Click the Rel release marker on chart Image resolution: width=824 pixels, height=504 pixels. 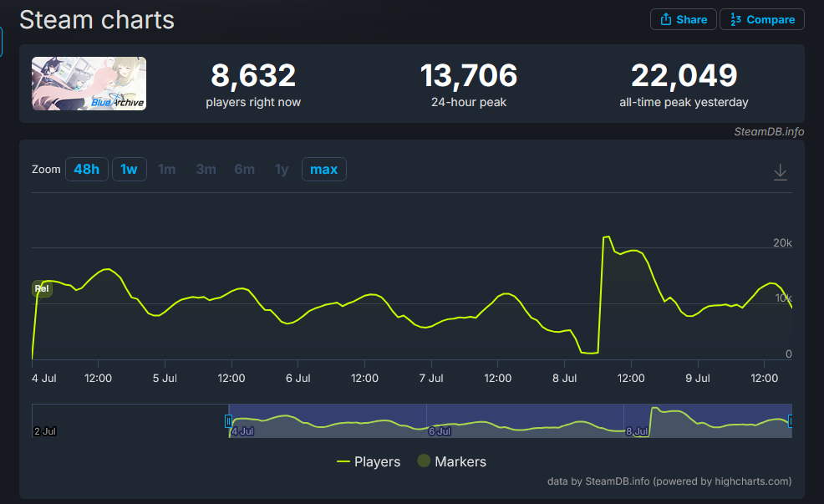42,288
